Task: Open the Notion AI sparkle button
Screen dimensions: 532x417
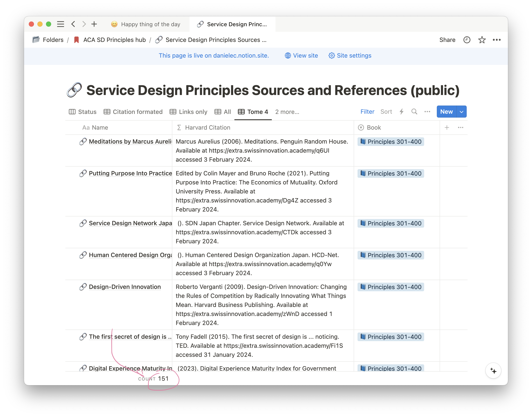Action: (x=493, y=371)
